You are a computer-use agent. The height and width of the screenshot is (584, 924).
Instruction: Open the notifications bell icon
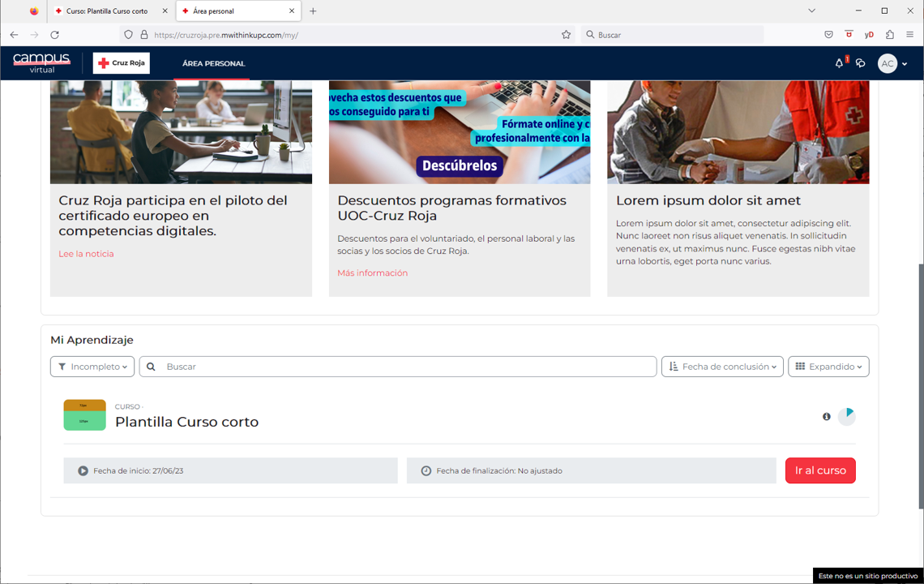840,62
